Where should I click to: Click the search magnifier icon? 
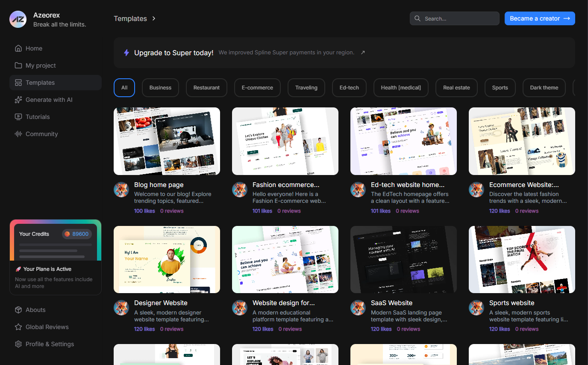pyautogui.click(x=418, y=18)
